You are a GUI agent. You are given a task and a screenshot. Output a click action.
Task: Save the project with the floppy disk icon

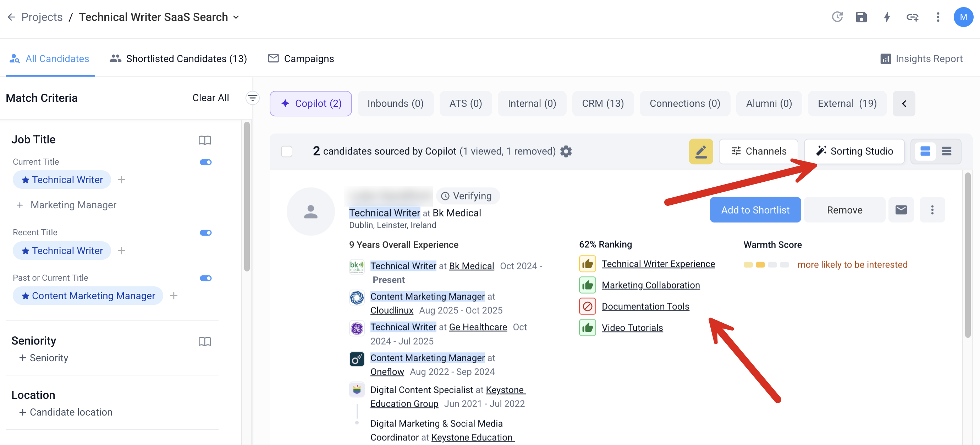coord(861,17)
